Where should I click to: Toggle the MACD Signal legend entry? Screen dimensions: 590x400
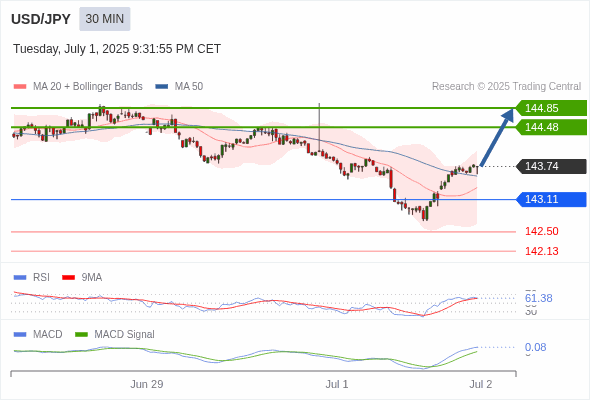tap(115, 334)
